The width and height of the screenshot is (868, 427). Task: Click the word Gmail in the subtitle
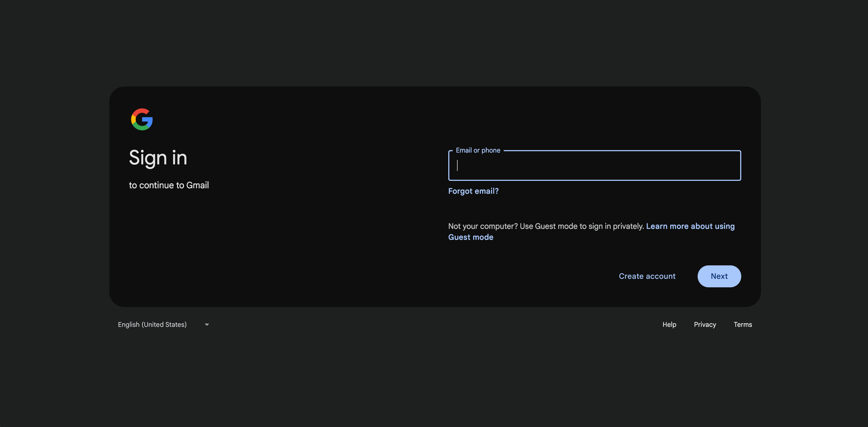[x=198, y=185]
